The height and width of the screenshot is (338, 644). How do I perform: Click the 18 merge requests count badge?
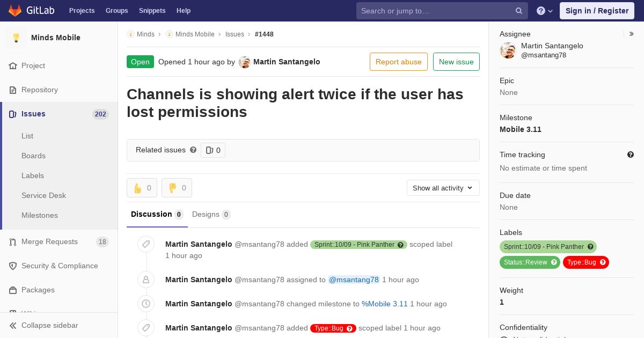(103, 242)
